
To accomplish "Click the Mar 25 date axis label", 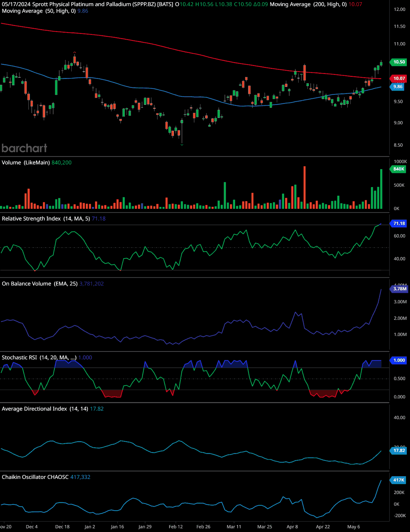I will click(265, 527).
